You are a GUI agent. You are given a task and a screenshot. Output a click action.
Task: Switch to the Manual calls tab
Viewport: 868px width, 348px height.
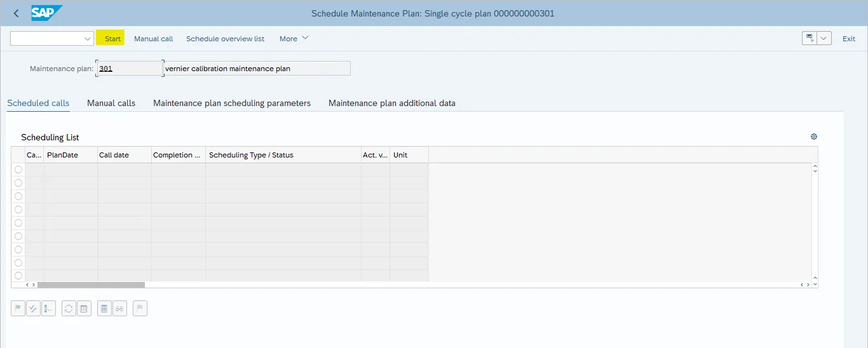pos(111,103)
